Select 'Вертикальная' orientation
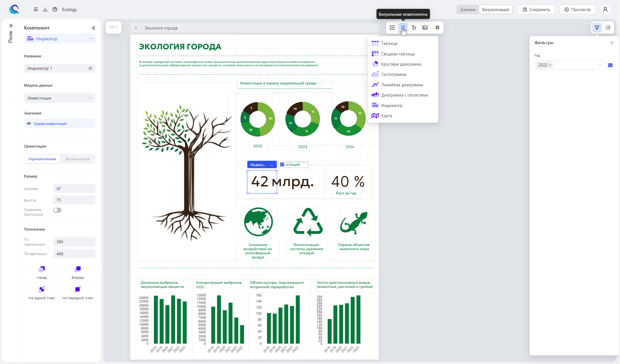Screen dimensions: 620x364 [77, 159]
